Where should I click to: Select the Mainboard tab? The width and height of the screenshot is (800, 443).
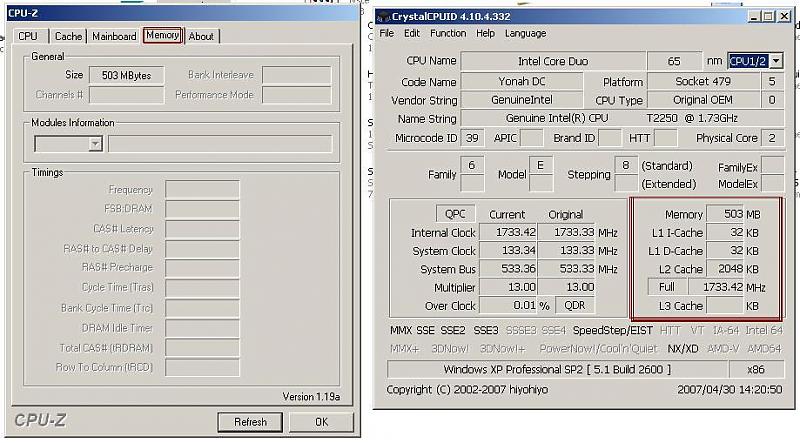click(114, 36)
